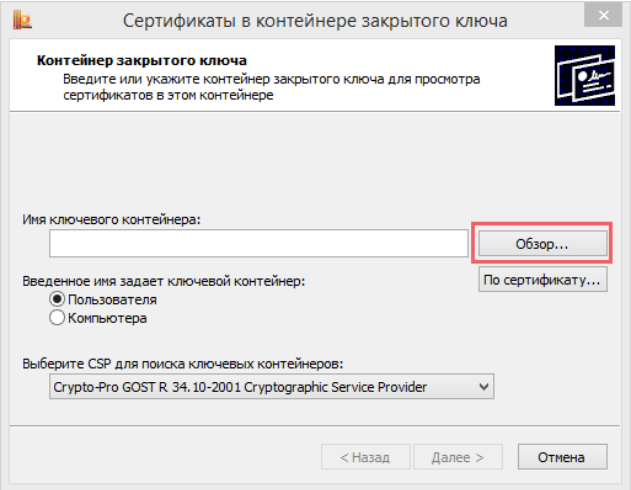Click the header line сертификатов в этом контейнере
Screen dimensions: 631x490
pos(167,96)
